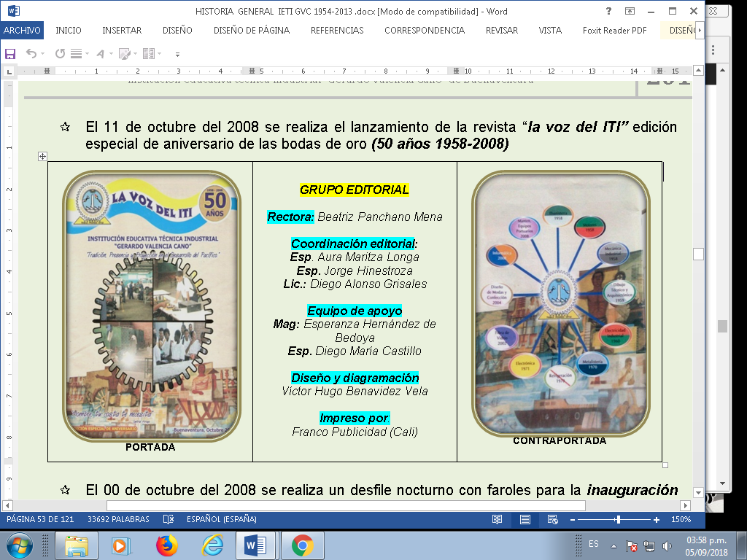Image resolution: width=747 pixels, height=560 pixels.
Task: Open ribbon display options button
Action: click(630, 11)
